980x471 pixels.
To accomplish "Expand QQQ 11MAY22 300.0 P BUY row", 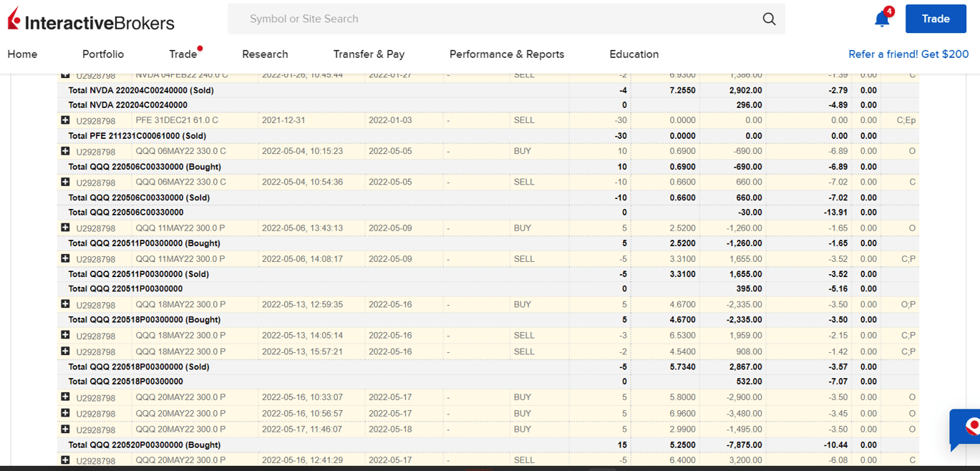I will tap(65, 228).
